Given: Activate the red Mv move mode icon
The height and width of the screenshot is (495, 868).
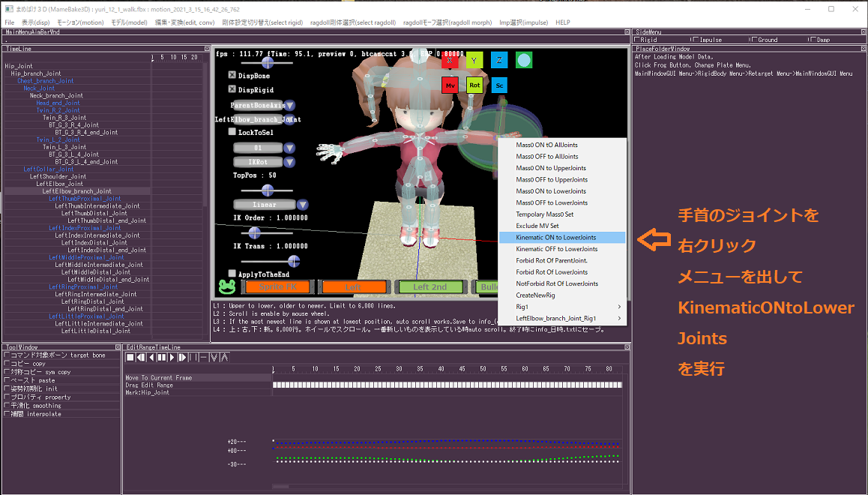Looking at the screenshot, I should (450, 85).
